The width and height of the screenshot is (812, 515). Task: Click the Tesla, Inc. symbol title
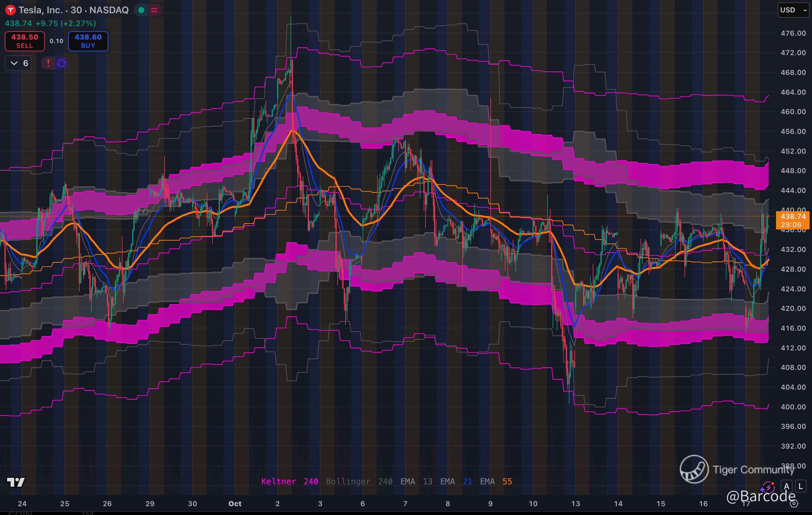(x=40, y=10)
